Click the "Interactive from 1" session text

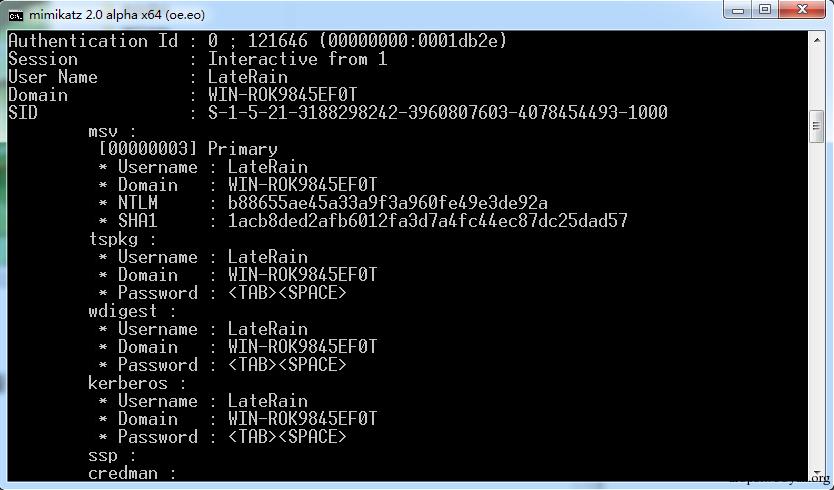pyautogui.click(x=297, y=59)
